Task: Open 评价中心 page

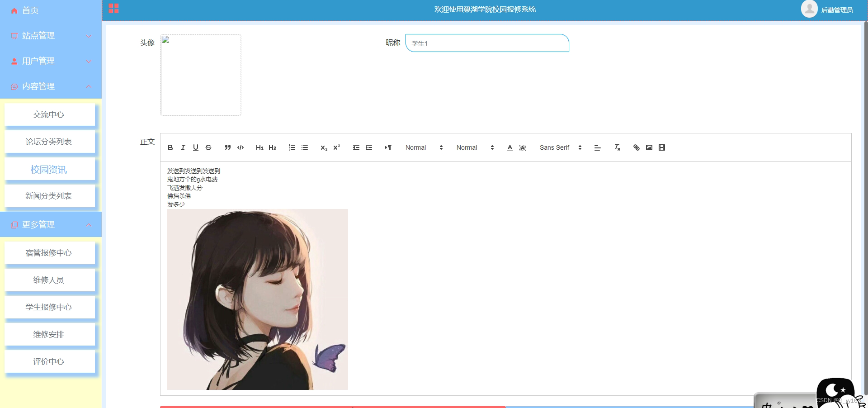Action: 50,361
